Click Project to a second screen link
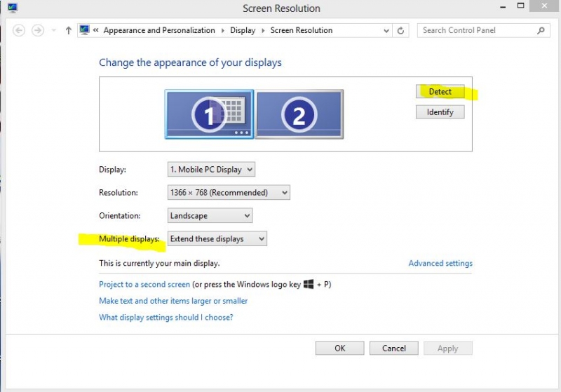 (x=144, y=285)
